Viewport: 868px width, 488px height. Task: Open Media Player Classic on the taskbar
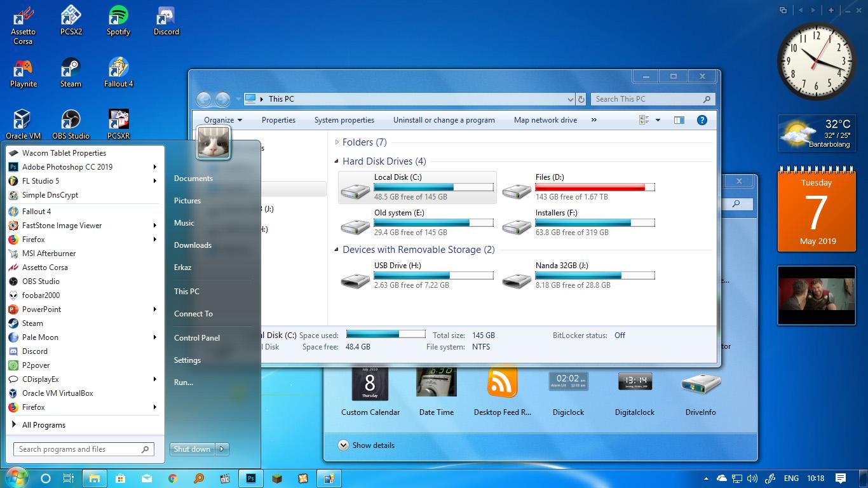[x=224, y=478]
